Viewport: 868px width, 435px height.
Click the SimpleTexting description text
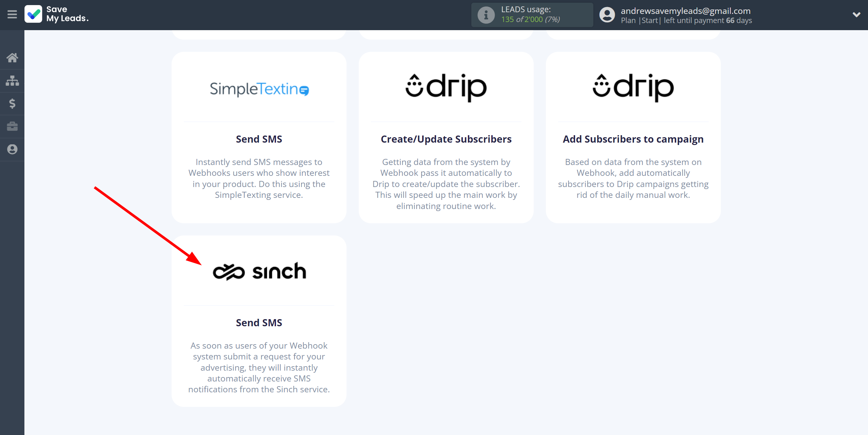pos(259,179)
